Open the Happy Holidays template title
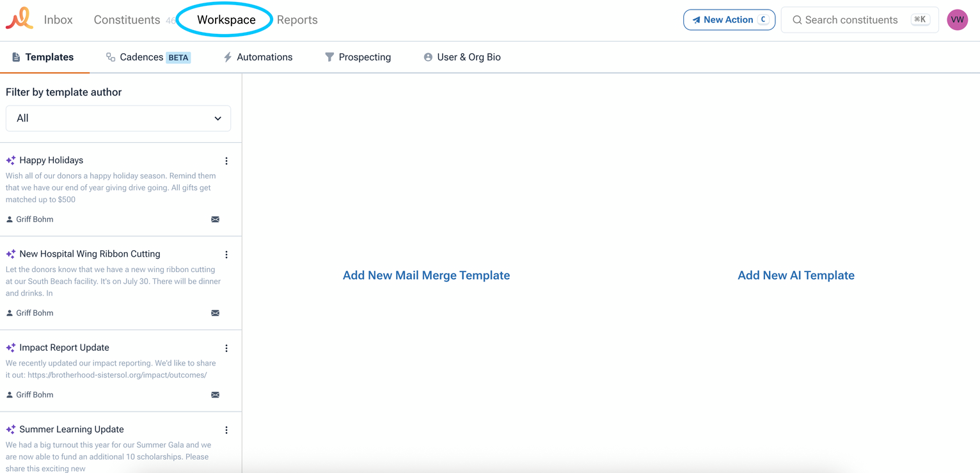This screenshot has height=473, width=980. coord(51,161)
